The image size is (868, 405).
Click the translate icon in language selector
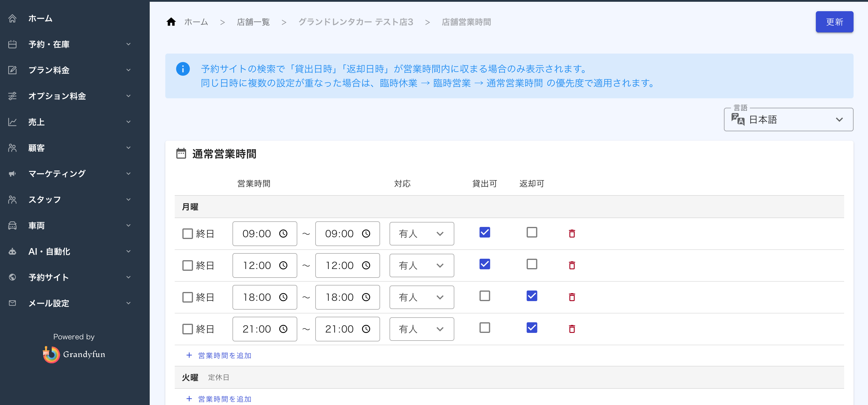coord(737,119)
